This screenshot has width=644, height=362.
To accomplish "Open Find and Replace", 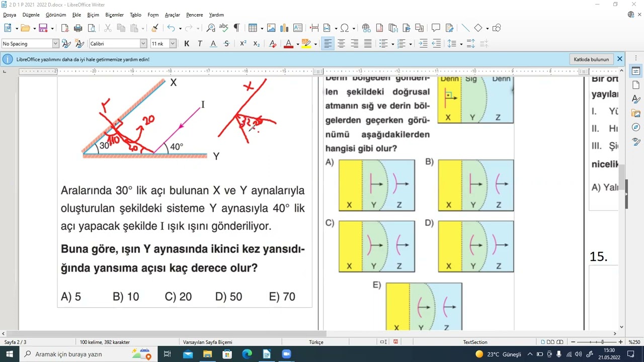I will (211, 28).
